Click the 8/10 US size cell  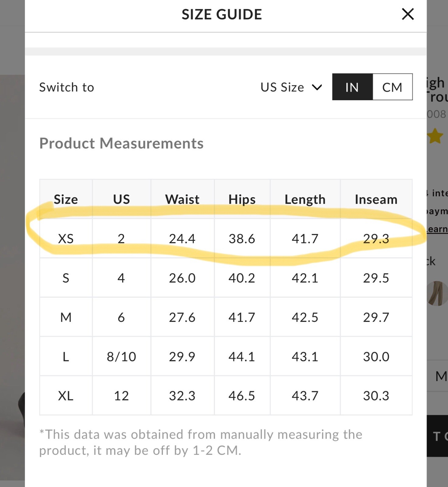(x=121, y=356)
